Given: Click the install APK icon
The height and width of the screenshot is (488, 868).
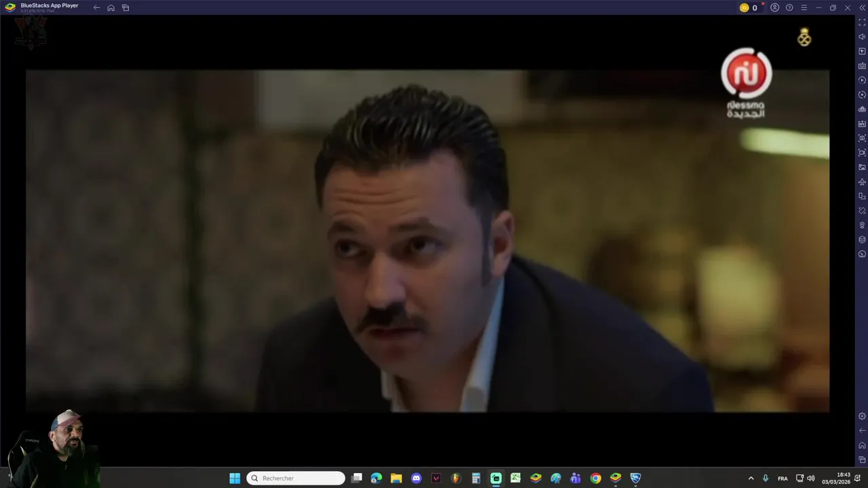Looking at the screenshot, I should point(862,124).
